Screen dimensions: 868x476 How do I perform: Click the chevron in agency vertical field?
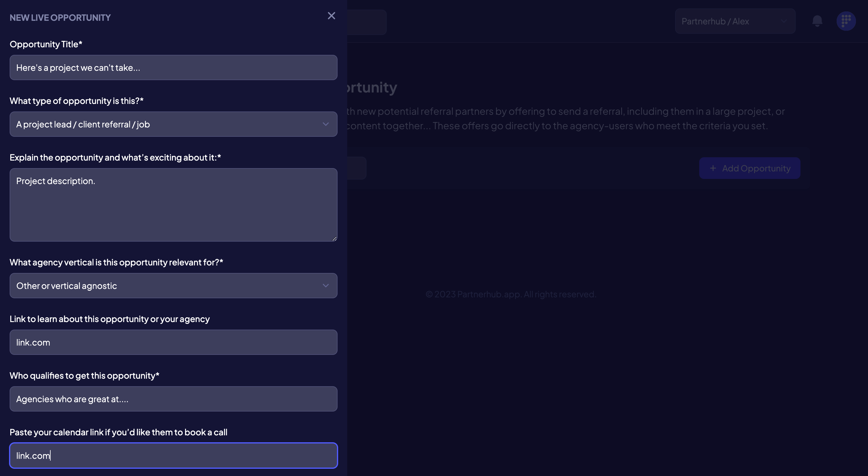[x=325, y=285]
